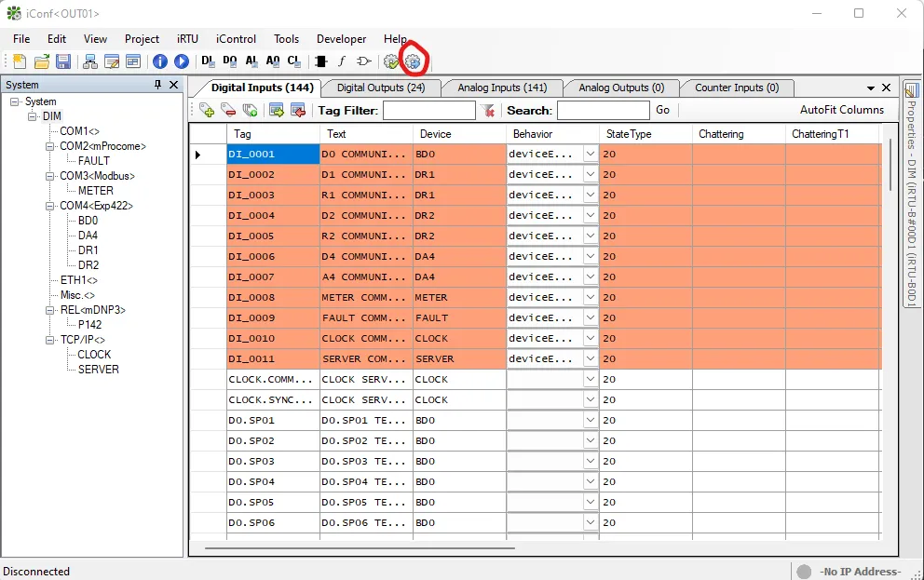
Task: Click the DI toolbar icon
Action: (208, 61)
